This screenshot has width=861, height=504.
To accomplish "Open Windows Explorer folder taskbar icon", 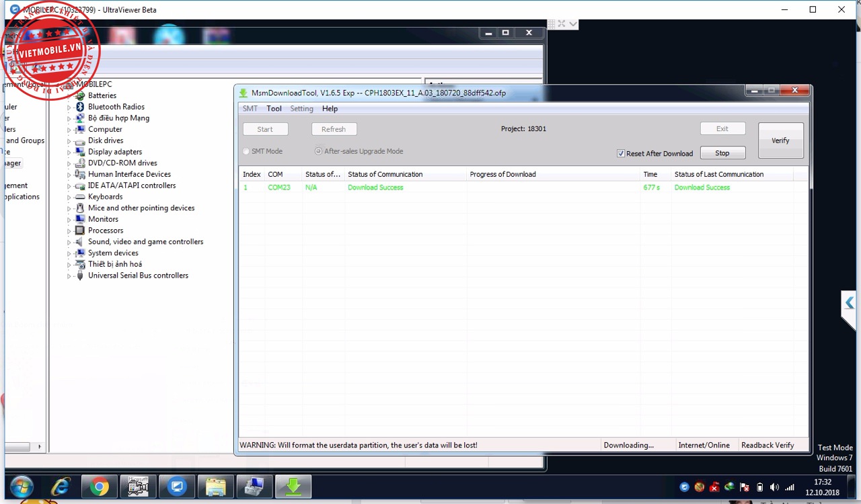I will point(216,487).
